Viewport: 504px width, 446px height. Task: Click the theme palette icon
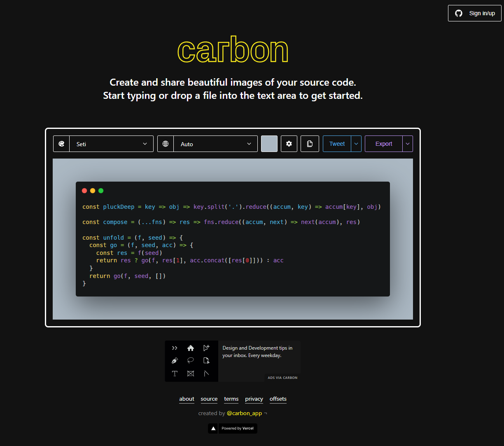point(61,144)
